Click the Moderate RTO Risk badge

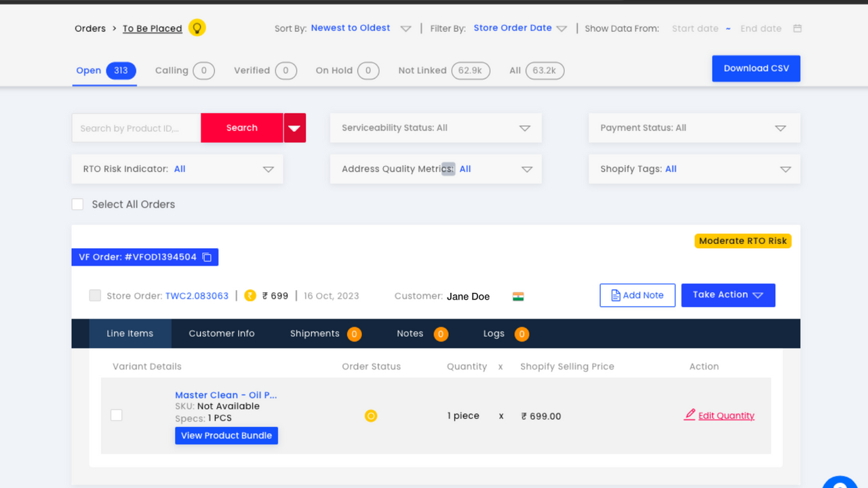pos(743,241)
